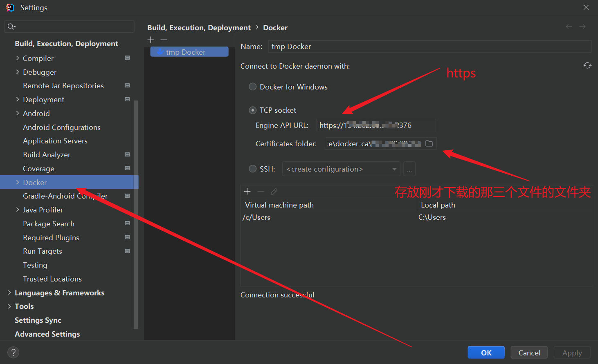The image size is (598, 364).
Task: Open SSH create configuration dropdown
Action: (341, 169)
